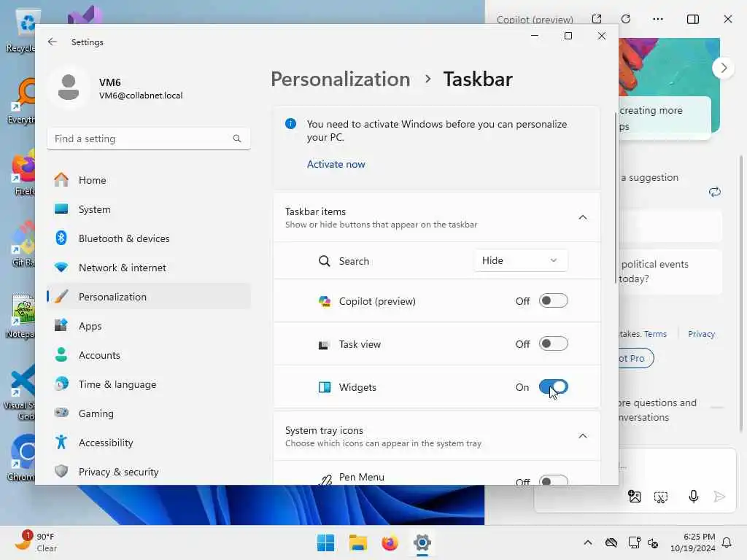Open File Explorer from the taskbar
This screenshot has width=747, height=560.
coord(357,542)
